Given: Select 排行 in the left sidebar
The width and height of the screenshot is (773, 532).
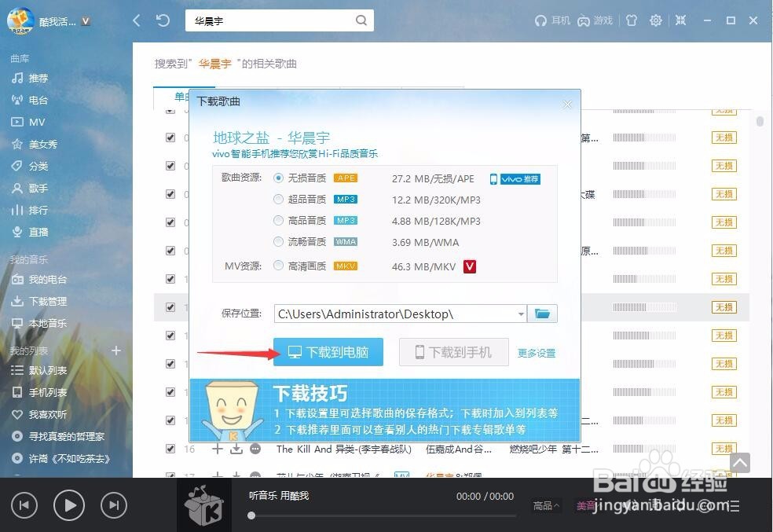Looking at the screenshot, I should point(36,210).
